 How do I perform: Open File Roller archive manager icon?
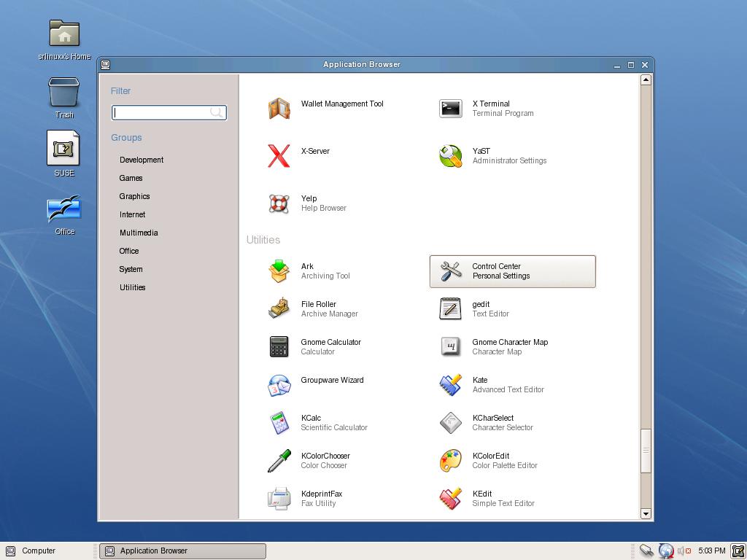[x=279, y=308]
